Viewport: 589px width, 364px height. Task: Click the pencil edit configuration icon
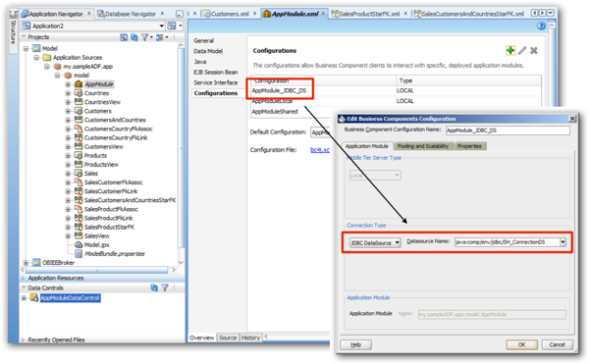click(x=522, y=50)
